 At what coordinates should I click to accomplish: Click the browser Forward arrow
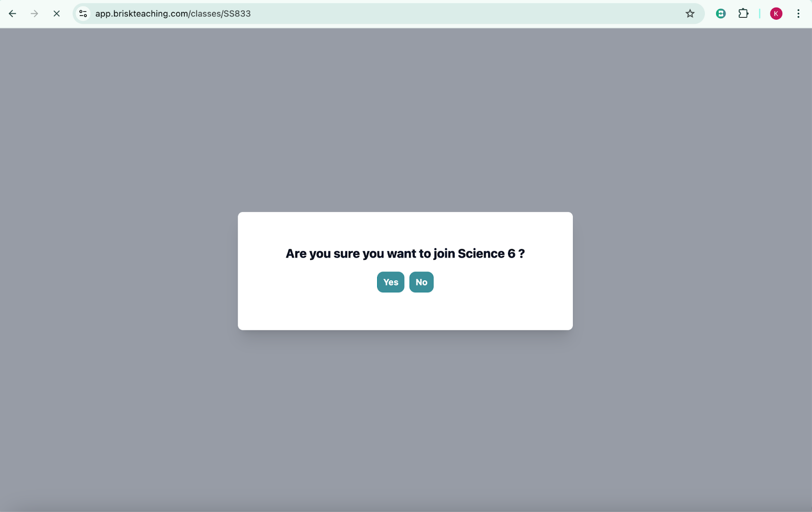(35, 14)
